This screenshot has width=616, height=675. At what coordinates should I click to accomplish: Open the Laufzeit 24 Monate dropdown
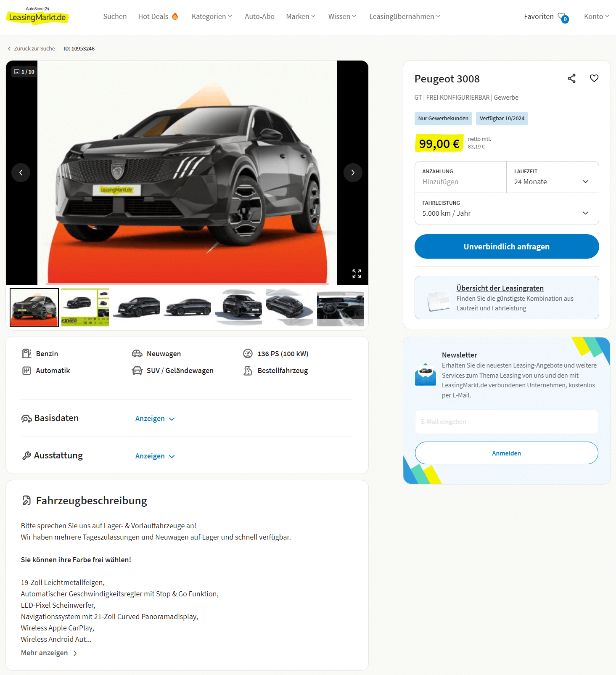click(x=553, y=177)
